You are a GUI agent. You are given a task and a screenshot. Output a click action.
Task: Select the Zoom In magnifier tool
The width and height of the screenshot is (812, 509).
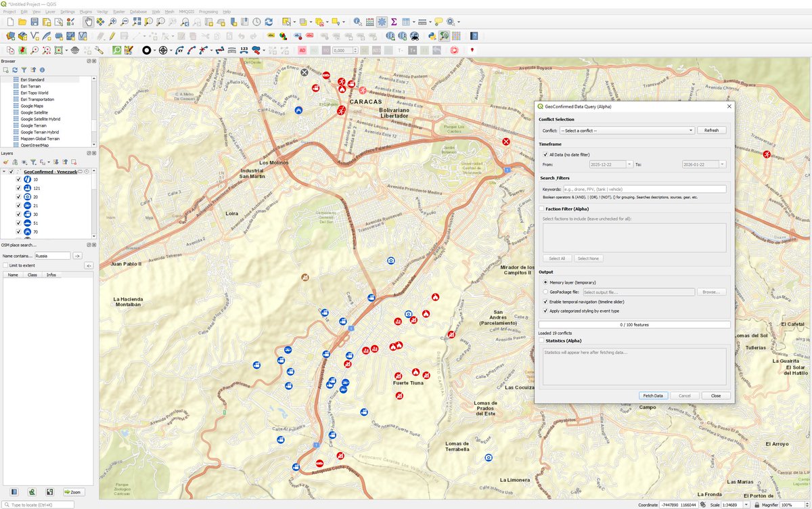[x=112, y=22]
